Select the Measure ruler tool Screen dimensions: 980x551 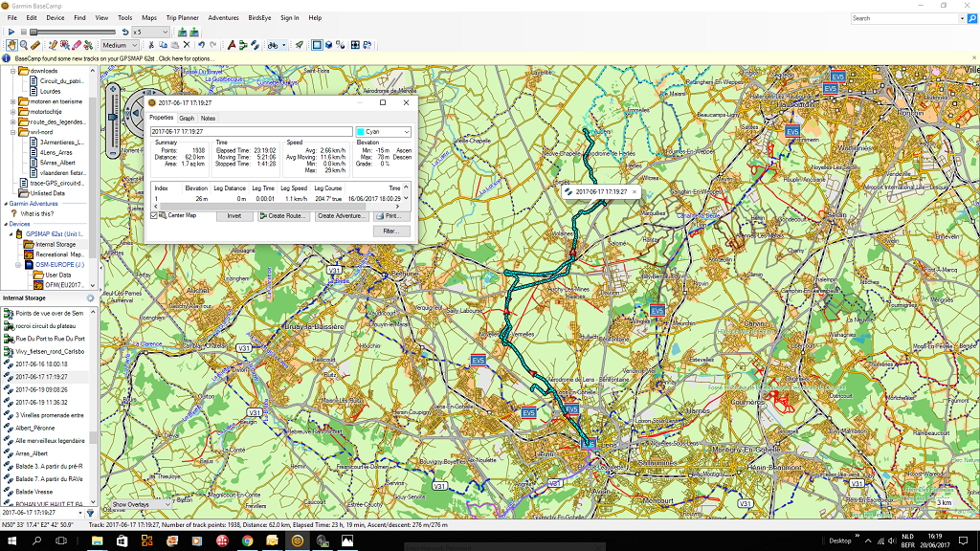(x=35, y=45)
